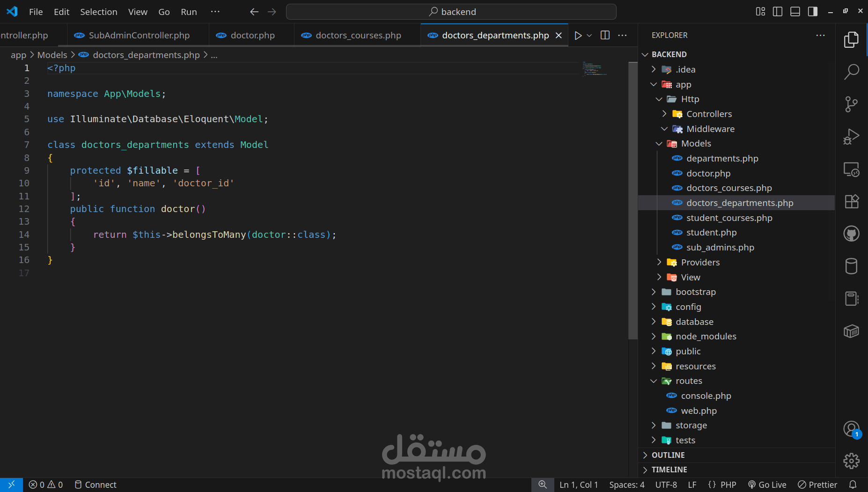
Task: Open the notebook-like activity bar icon
Action: pos(851,299)
